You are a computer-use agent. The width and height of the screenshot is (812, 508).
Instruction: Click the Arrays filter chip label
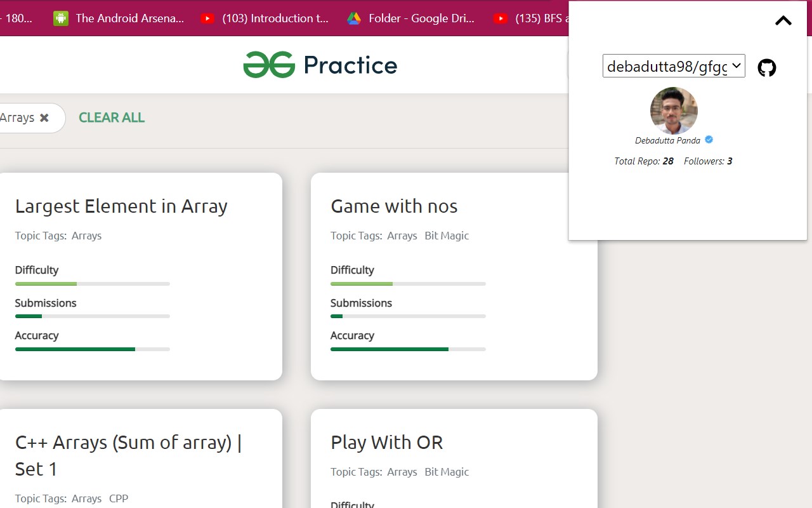pyautogui.click(x=17, y=117)
